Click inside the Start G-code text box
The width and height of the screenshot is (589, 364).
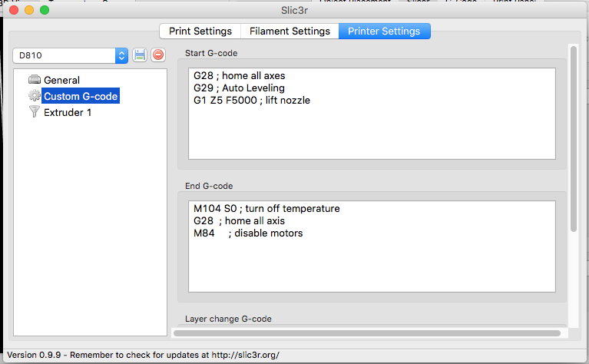(372, 114)
